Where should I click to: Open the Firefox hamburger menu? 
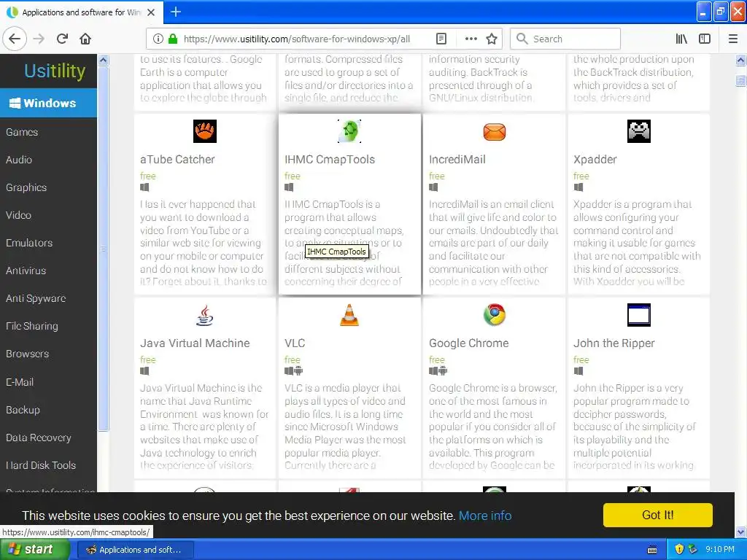(x=733, y=39)
